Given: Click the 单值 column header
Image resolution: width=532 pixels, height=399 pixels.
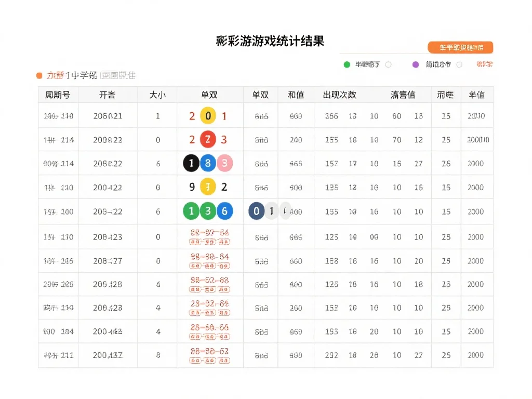Looking at the screenshot, I should coord(477,95).
